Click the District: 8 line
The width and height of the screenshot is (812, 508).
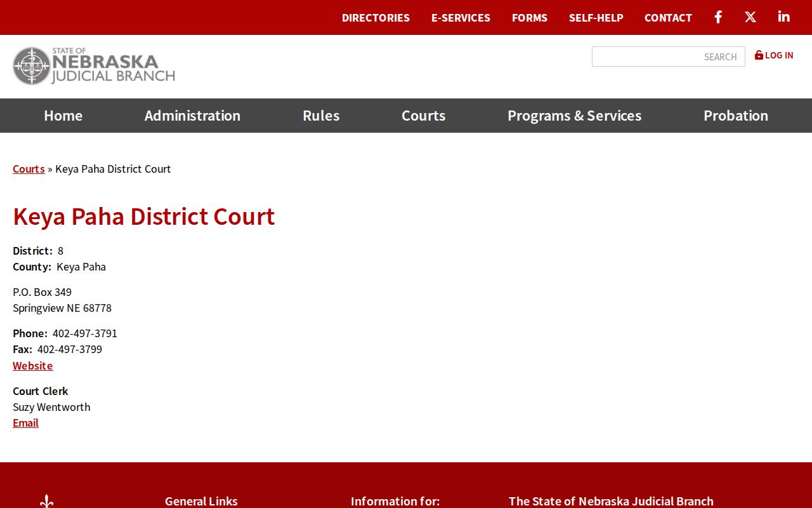(38, 251)
